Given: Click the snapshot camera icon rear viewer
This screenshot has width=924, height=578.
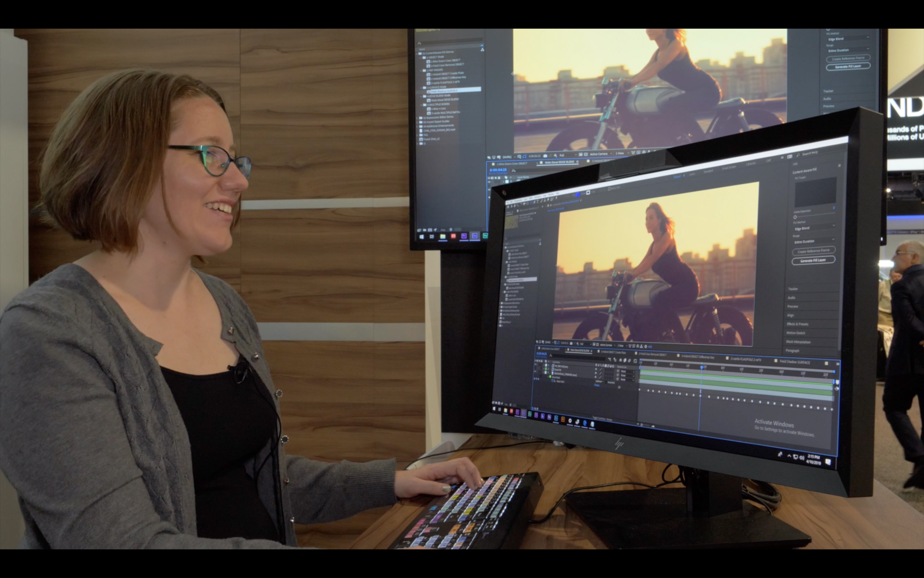Looking at the screenshot, I should pyautogui.click(x=545, y=156).
